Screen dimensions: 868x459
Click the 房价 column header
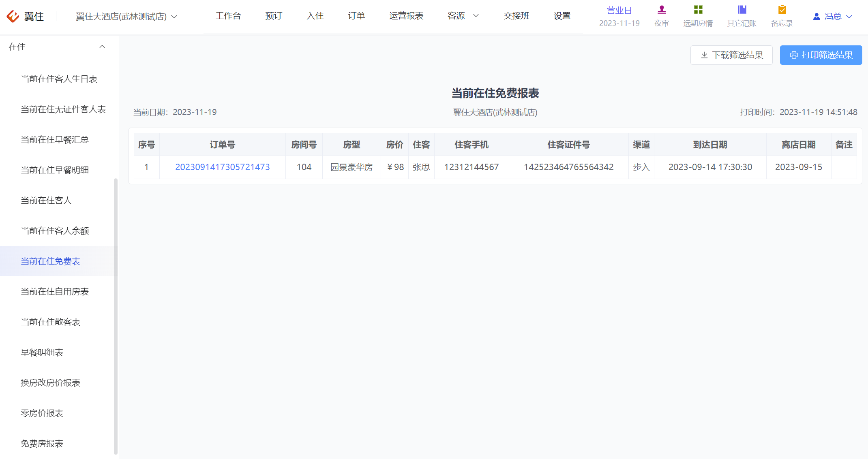click(395, 145)
